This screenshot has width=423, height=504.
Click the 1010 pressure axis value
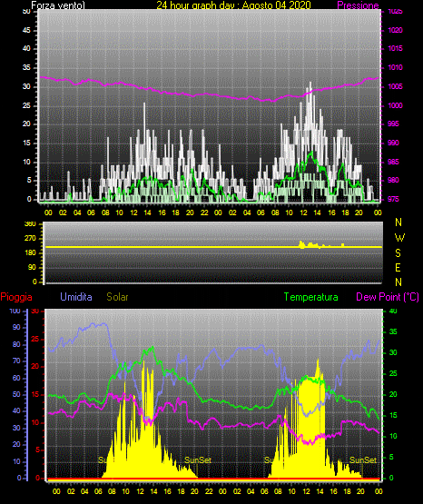pyautogui.click(x=395, y=67)
